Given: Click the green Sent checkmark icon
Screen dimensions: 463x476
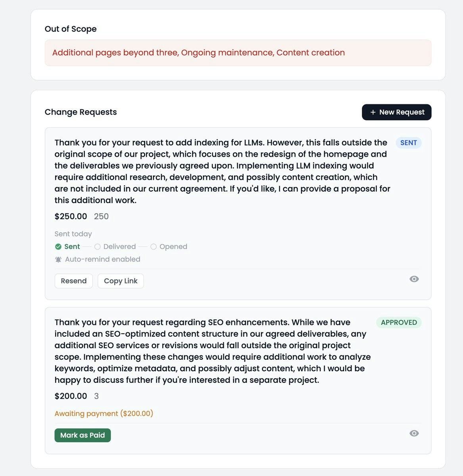Looking at the screenshot, I should [x=58, y=247].
